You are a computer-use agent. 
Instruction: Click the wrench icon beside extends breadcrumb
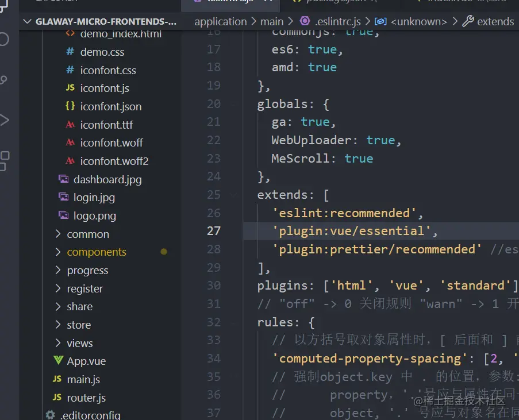click(468, 21)
